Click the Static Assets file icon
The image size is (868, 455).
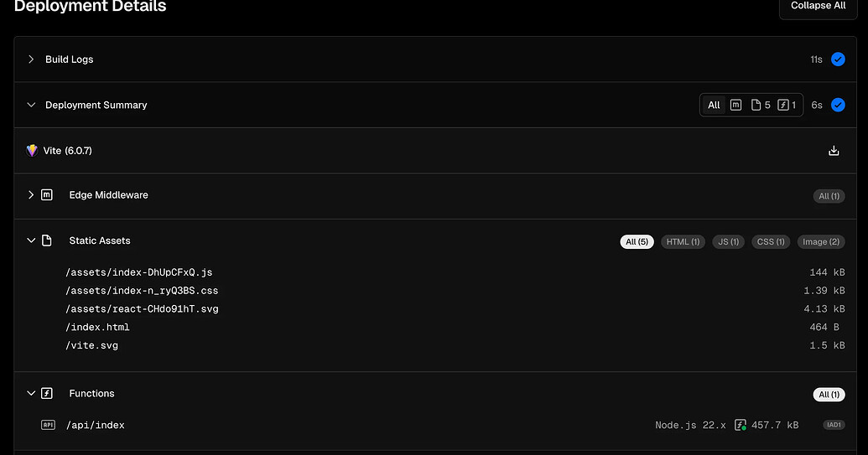pyautogui.click(x=47, y=240)
